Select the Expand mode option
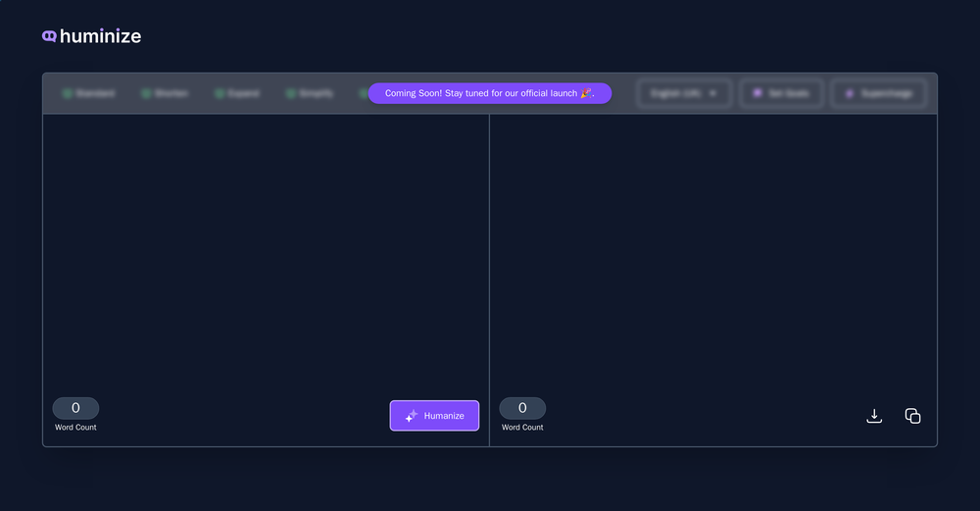 237,93
